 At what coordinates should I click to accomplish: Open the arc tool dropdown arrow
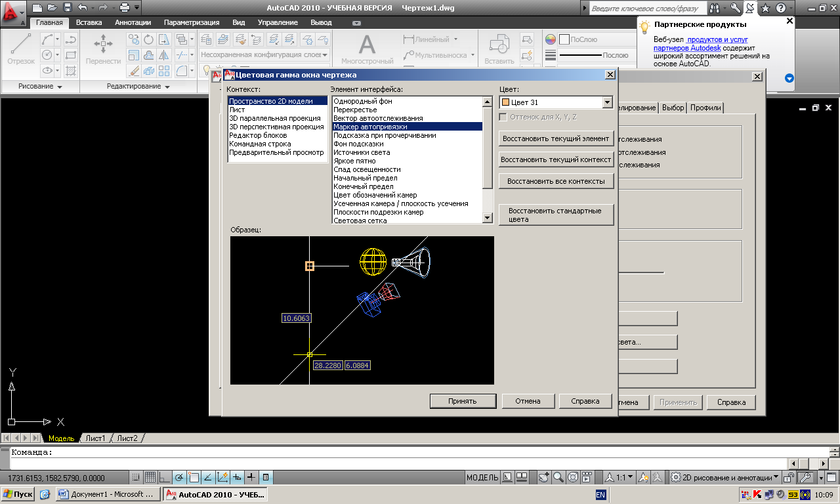58,39
